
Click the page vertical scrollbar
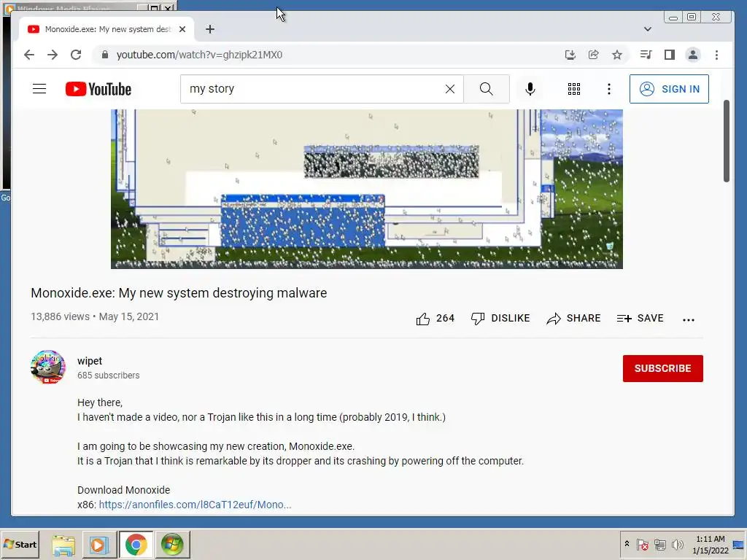(726, 141)
